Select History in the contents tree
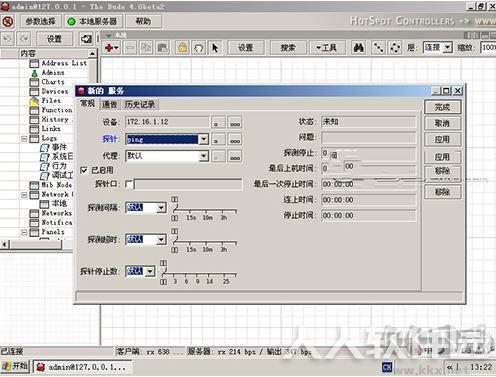Image resolution: width=496 pixels, height=377 pixels. click(x=51, y=119)
